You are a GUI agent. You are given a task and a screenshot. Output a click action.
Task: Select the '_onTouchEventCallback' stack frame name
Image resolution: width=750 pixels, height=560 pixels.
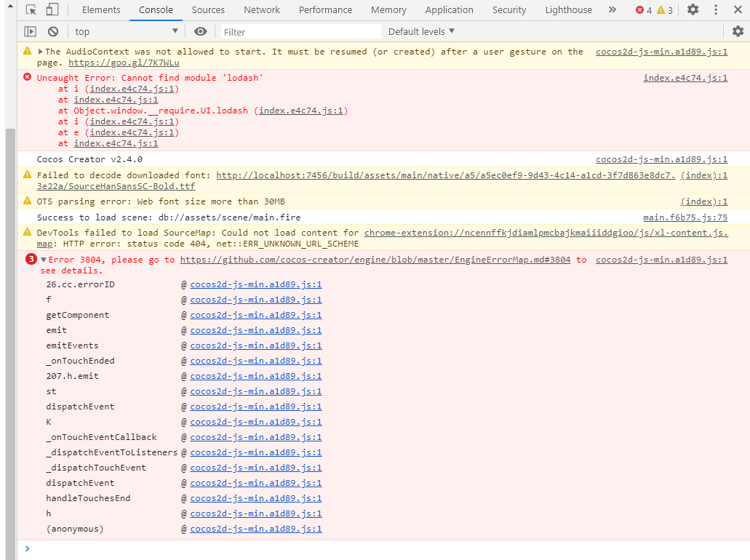pos(101,437)
